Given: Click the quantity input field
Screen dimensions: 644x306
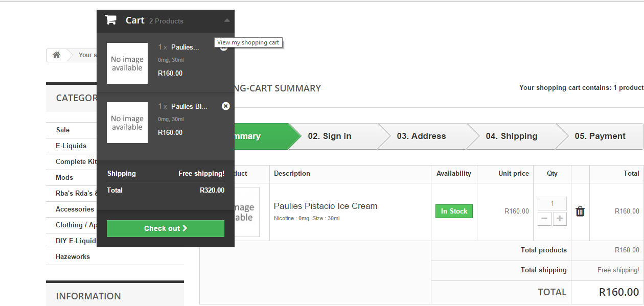Looking at the screenshot, I should tap(552, 203).
